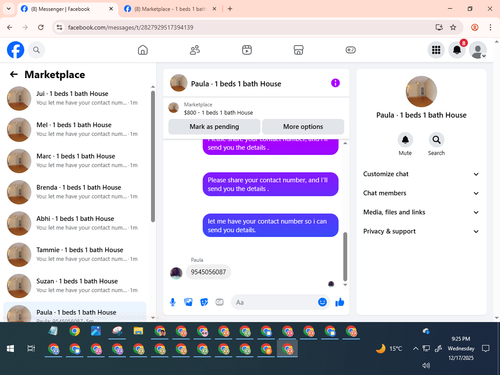The width and height of the screenshot is (500, 375).
Task: Send a thumbs-up like
Action: click(x=340, y=302)
